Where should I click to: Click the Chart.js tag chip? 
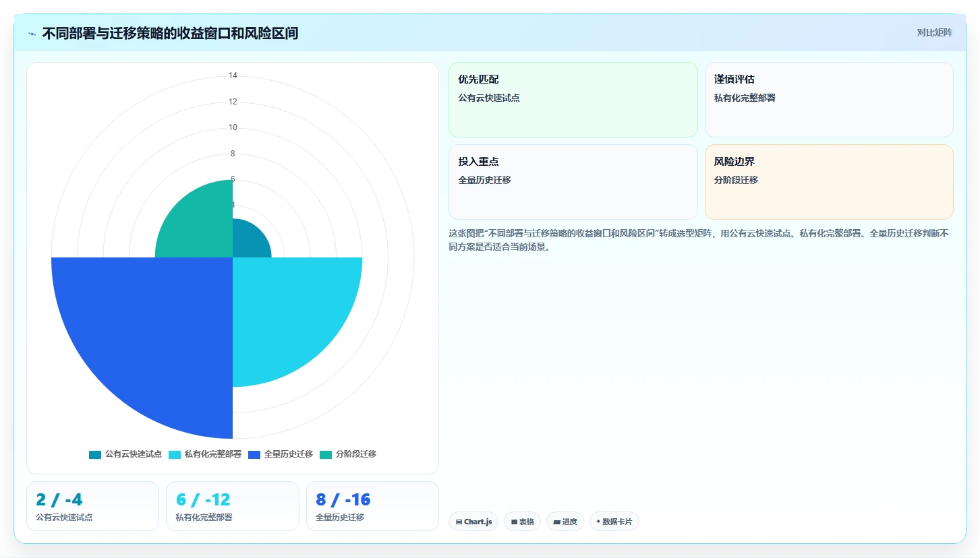pos(473,522)
